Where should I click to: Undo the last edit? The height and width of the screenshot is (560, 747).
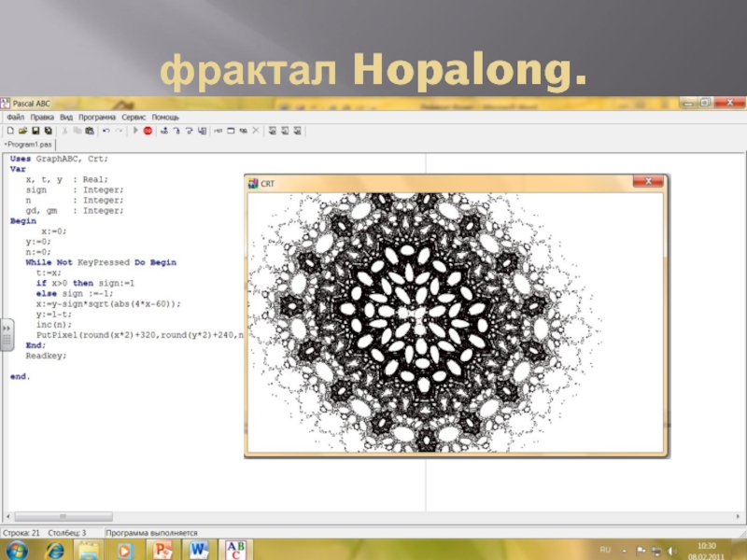click(106, 132)
